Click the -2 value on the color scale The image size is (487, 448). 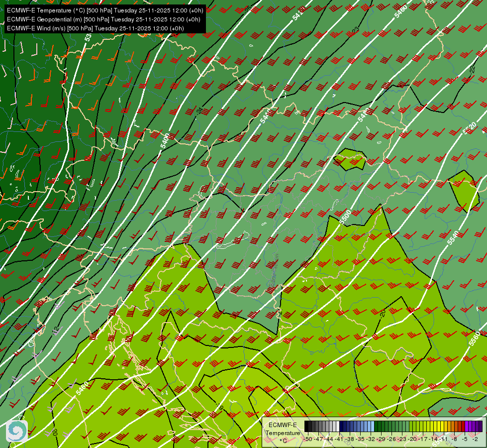click(x=475, y=439)
